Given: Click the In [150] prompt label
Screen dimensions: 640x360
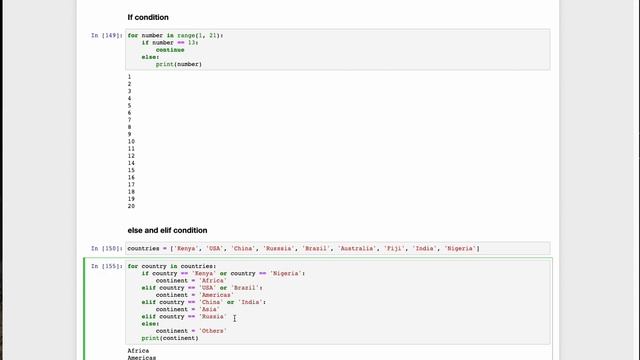Looking at the screenshot, I should (106, 249).
